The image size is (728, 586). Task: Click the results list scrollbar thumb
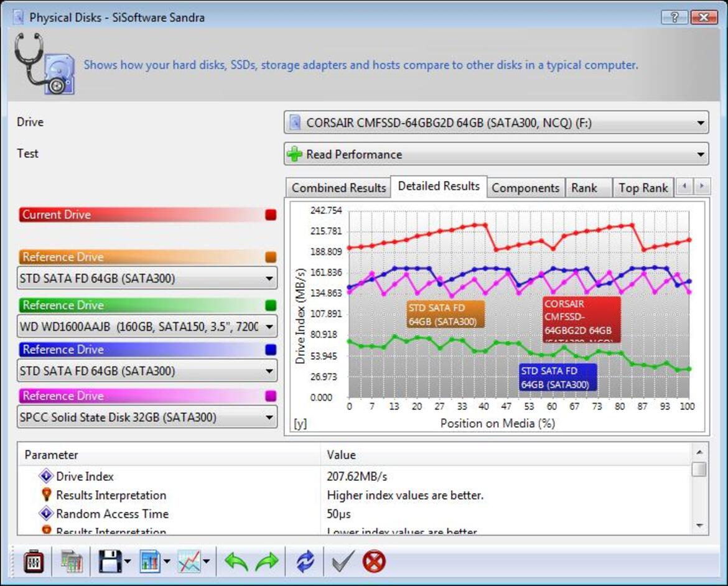(699, 468)
